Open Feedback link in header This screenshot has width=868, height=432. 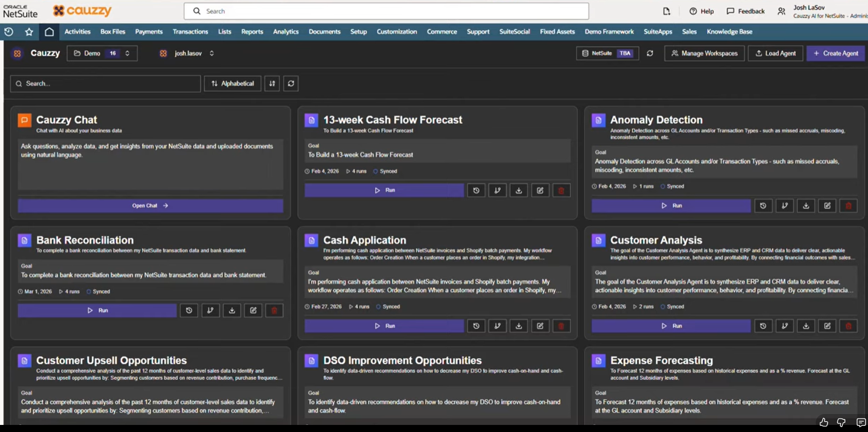(x=746, y=11)
